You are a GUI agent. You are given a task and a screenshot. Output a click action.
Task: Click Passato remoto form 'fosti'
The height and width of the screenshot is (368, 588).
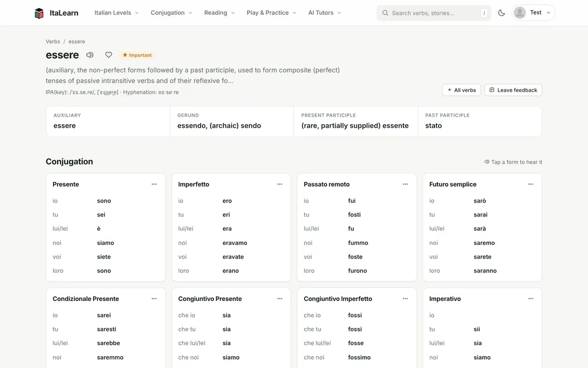point(355,215)
